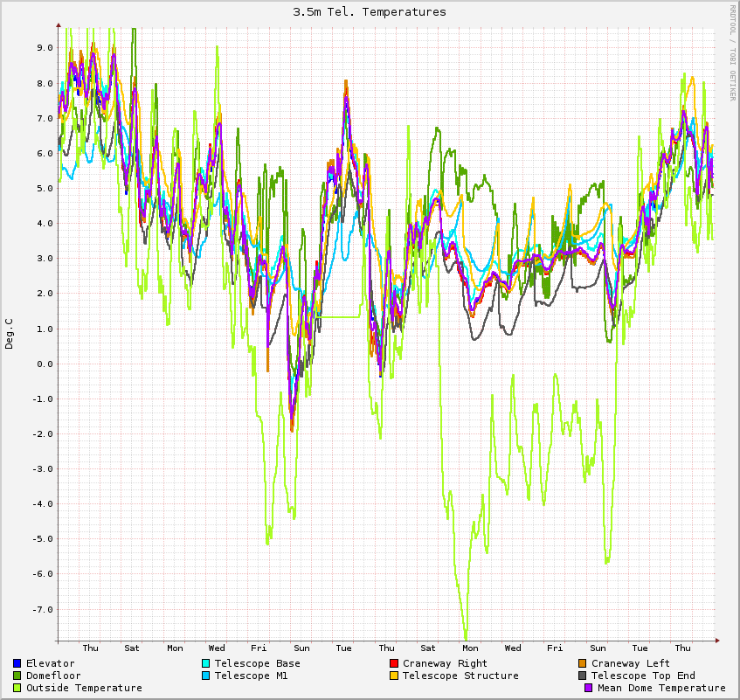Viewport: 740px width, 700px height.
Task: Click the lime Outside Temperature legend swatch
Action: point(17,688)
